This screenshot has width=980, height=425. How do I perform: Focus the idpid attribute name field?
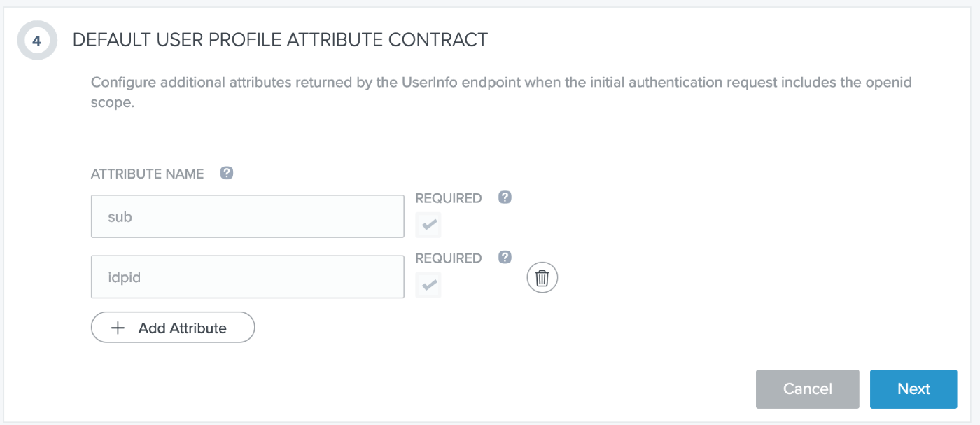248,277
